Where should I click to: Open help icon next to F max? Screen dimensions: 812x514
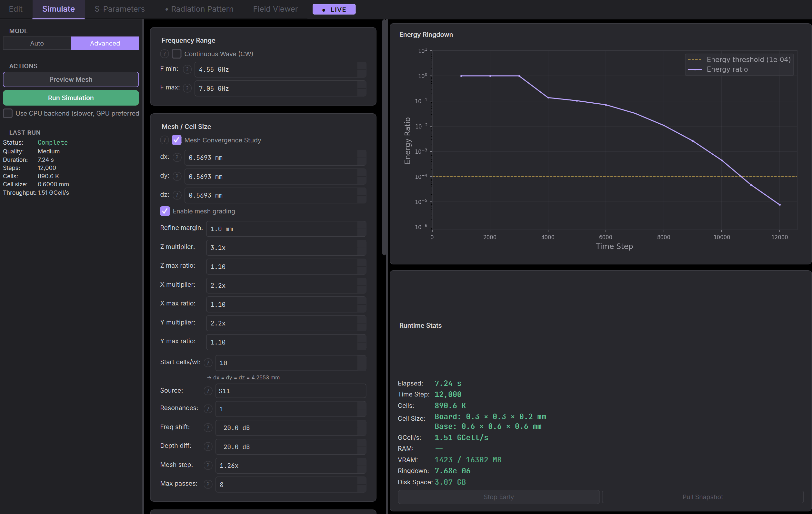point(187,88)
